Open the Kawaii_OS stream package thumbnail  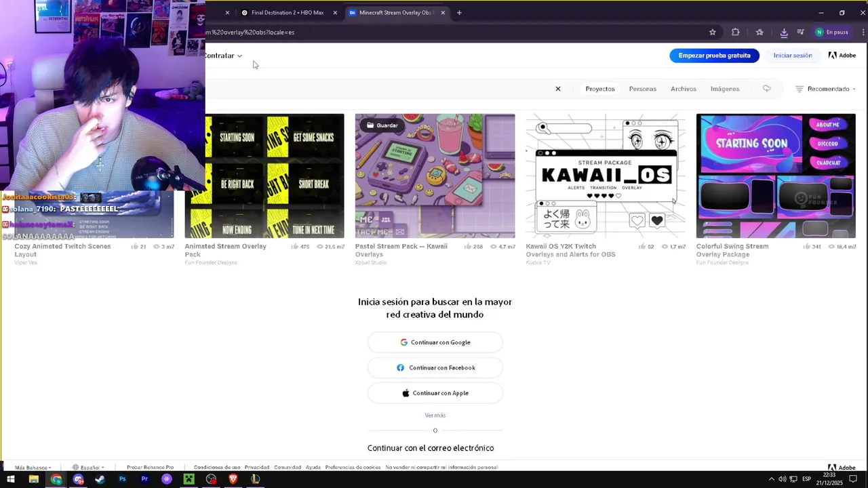point(606,176)
